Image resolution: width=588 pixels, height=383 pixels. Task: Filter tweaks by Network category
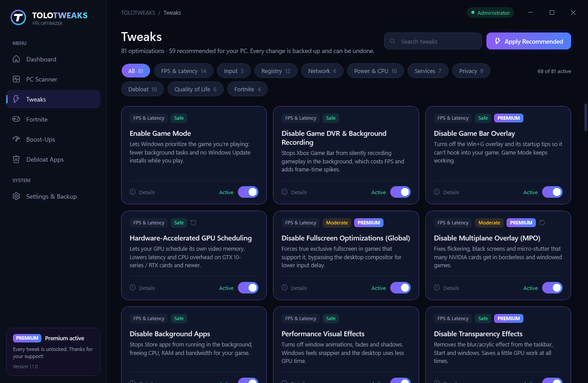click(x=323, y=71)
